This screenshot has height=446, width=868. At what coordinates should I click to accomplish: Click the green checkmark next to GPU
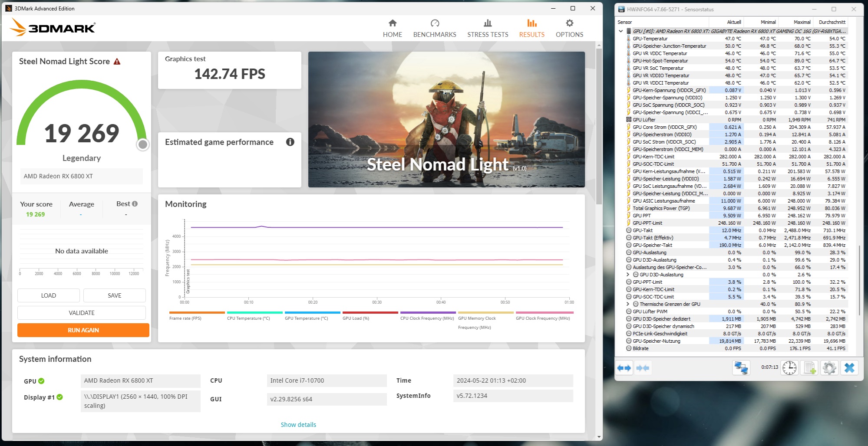[41, 381]
